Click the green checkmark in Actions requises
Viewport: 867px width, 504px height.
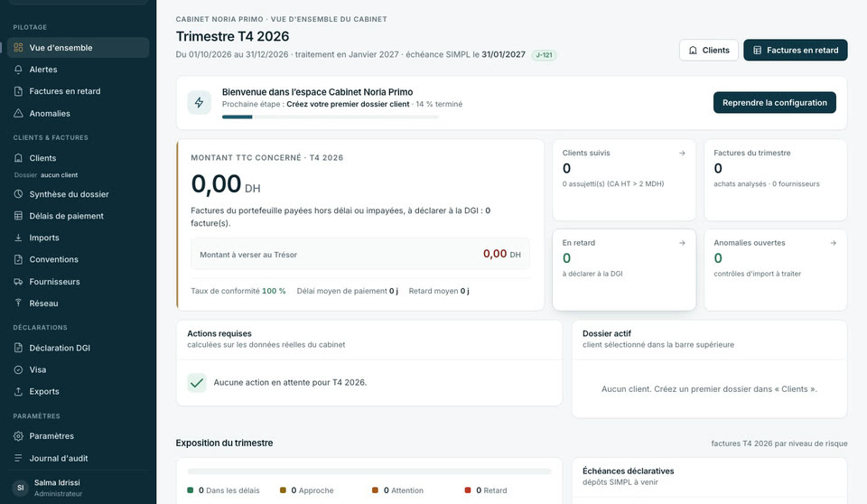pyautogui.click(x=197, y=383)
